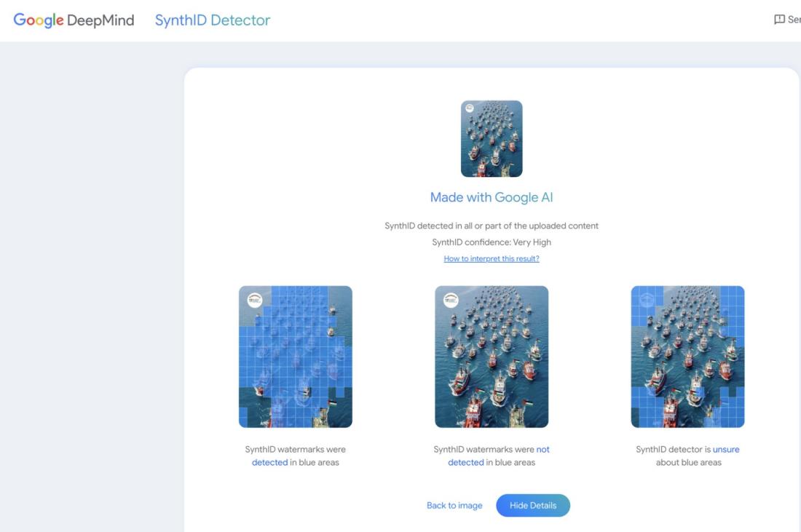Click the Google DeepMind logo

point(74,20)
